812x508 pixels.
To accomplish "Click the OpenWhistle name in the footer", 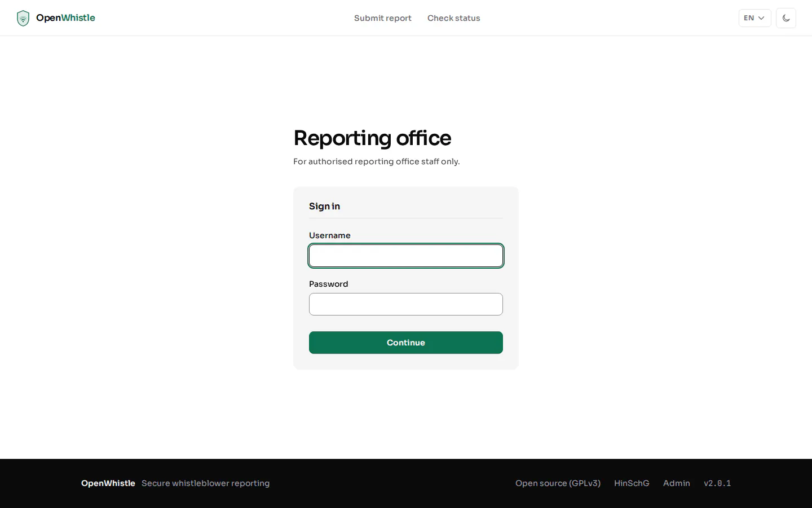I will (x=108, y=483).
